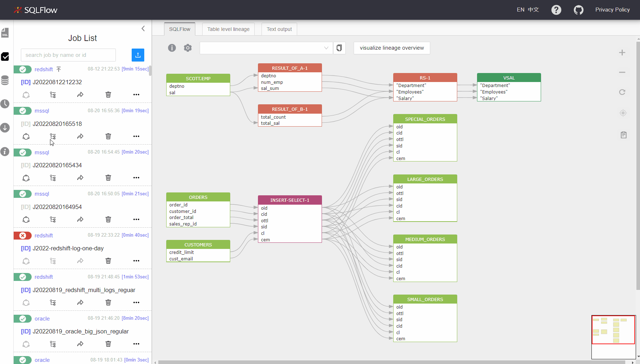Switch to Table level lineage tab

[x=228, y=29]
